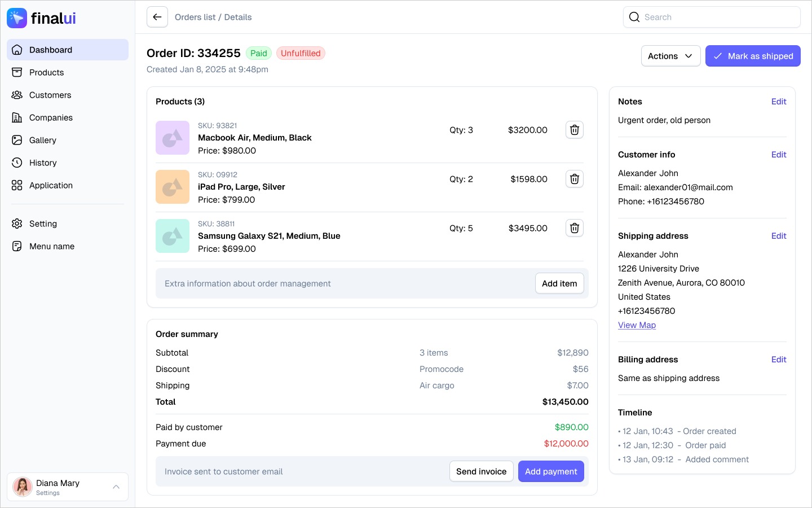Open the Setting page
This screenshot has height=508, width=812.
click(x=43, y=224)
